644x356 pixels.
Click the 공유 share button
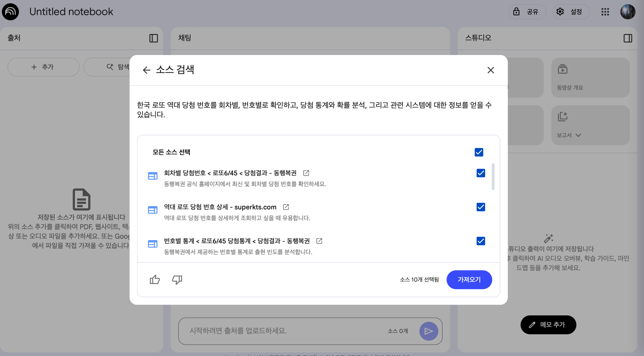[527, 12]
